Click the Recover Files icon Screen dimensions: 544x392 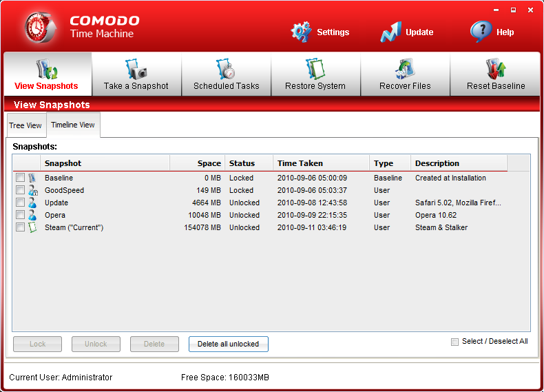(x=405, y=69)
